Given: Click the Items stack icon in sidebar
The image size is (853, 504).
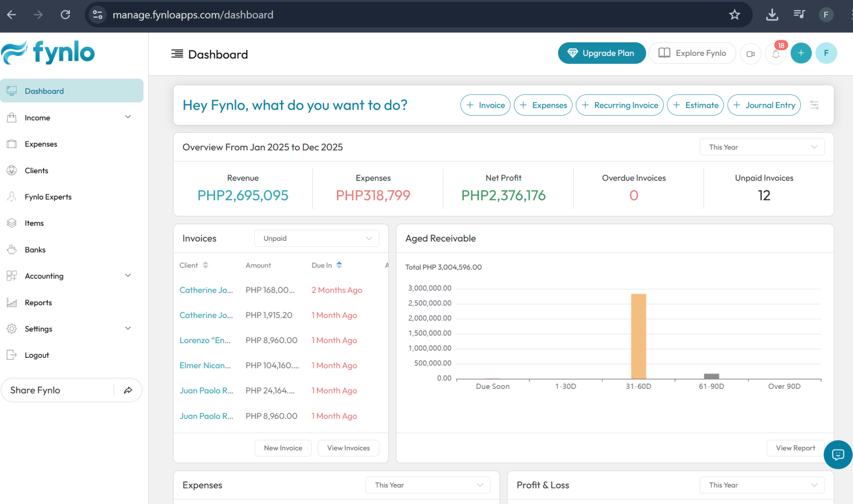Looking at the screenshot, I should click(12, 223).
